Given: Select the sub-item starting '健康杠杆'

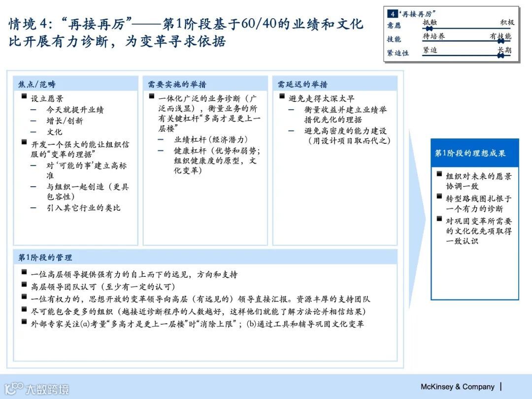Looking at the screenshot, I should 217,160.
